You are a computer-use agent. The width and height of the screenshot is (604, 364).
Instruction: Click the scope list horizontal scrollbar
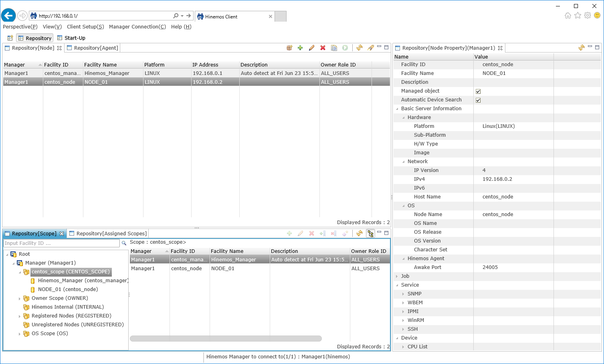(226, 338)
